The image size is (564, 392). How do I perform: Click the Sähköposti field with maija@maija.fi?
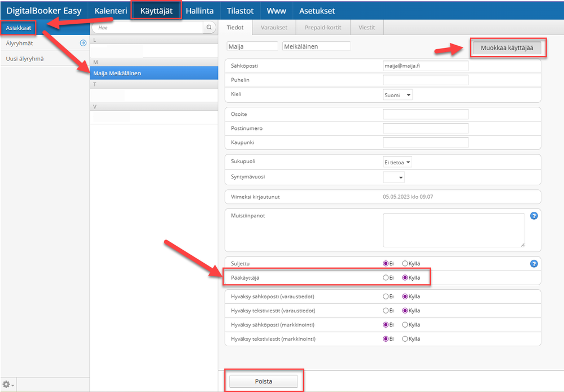pyautogui.click(x=426, y=66)
